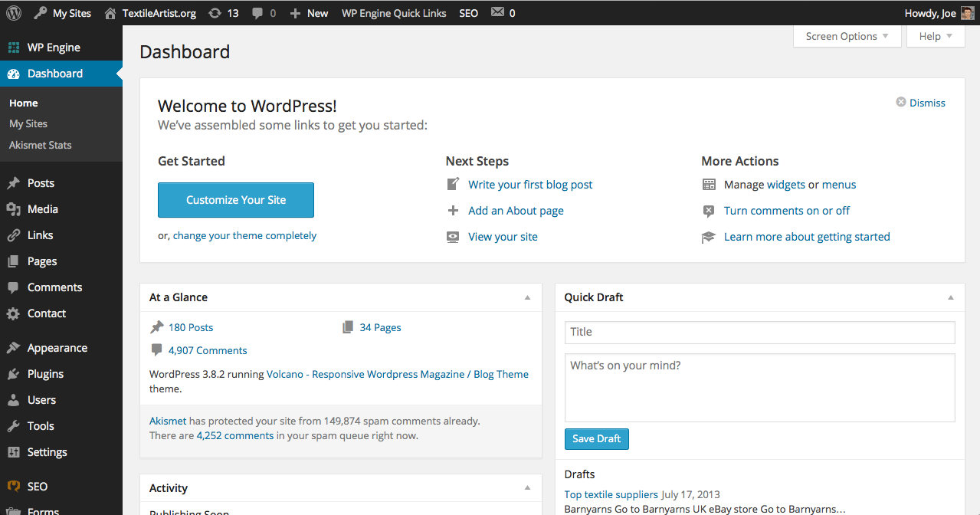This screenshot has width=980, height=515.
Task: Click the Media icon in sidebar
Action: click(x=14, y=209)
